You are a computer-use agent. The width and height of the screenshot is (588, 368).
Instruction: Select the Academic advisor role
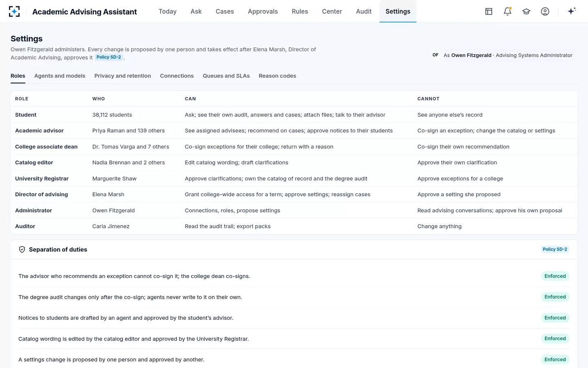(39, 131)
